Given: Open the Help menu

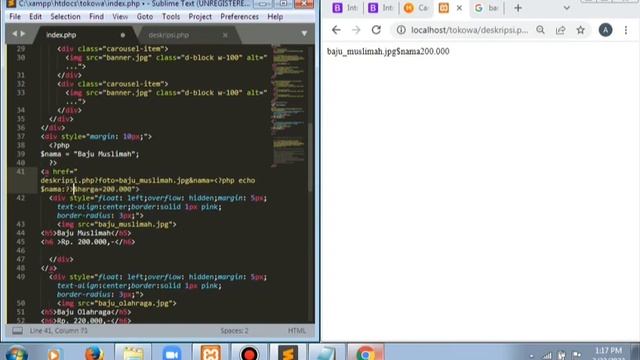Looking at the screenshot, I should coord(275,17).
